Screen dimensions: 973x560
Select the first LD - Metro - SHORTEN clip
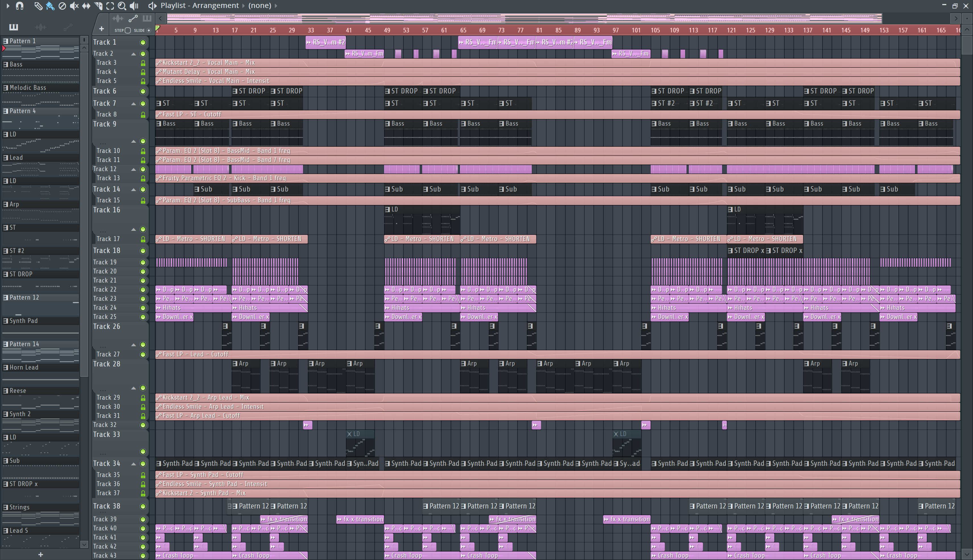193,239
